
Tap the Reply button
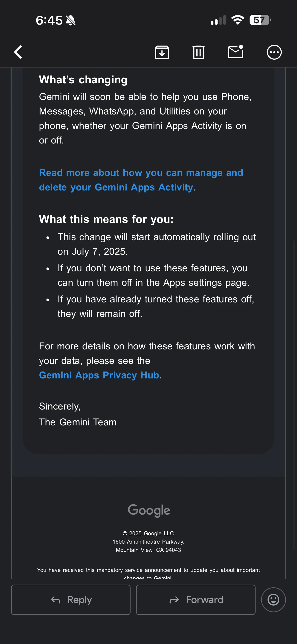(x=71, y=600)
